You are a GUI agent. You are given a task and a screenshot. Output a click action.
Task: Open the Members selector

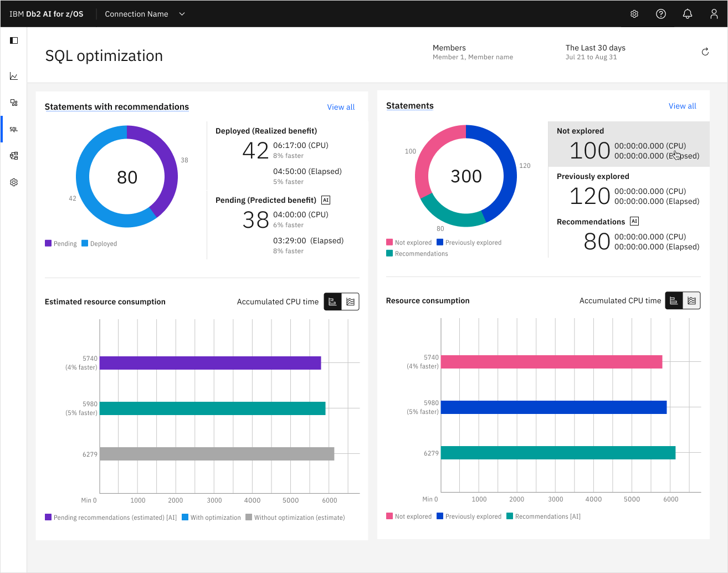click(473, 52)
